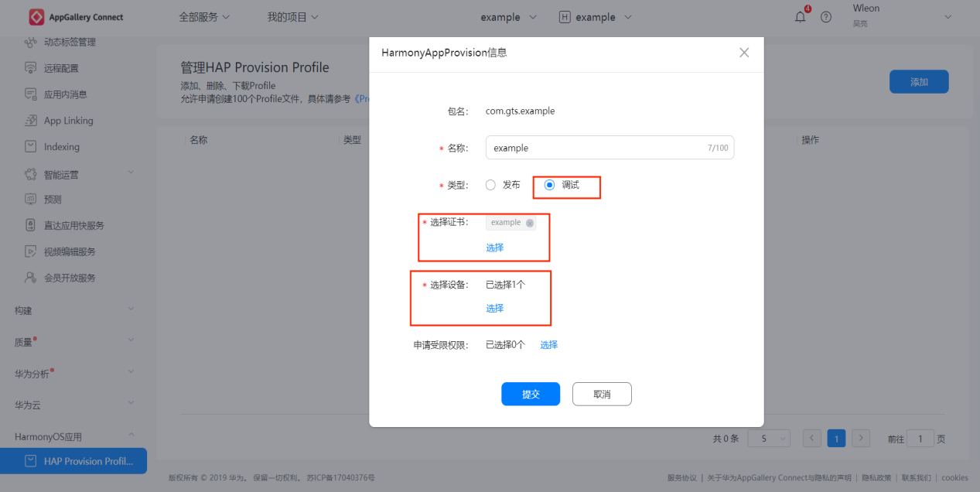
Task: Click the 动态标签管理 sidebar icon
Action: point(31,43)
